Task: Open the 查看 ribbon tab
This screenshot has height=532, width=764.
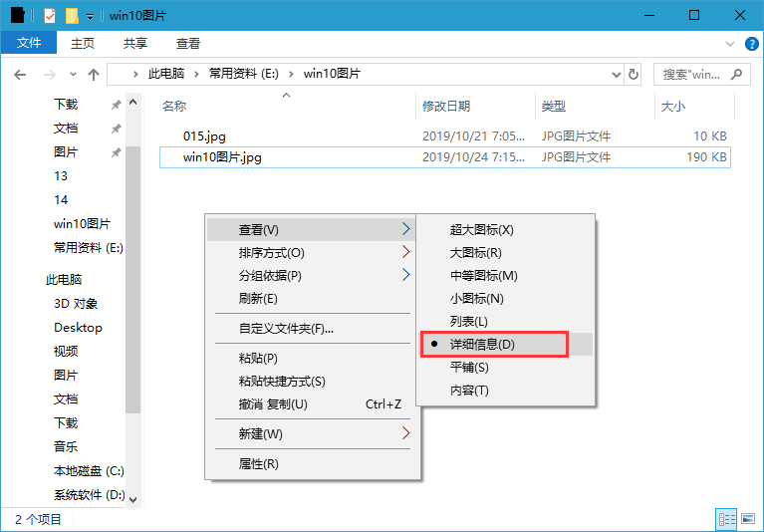Action: point(188,44)
